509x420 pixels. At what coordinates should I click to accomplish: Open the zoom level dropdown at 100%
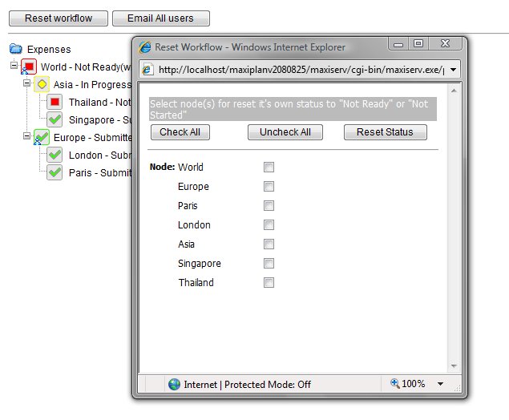point(440,385)
